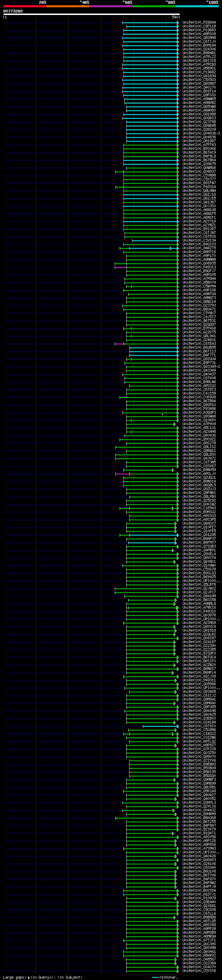The image size is (222, 980).
Task: Select hit label UniRef100_P19682
Action: (x=199, y=72)
